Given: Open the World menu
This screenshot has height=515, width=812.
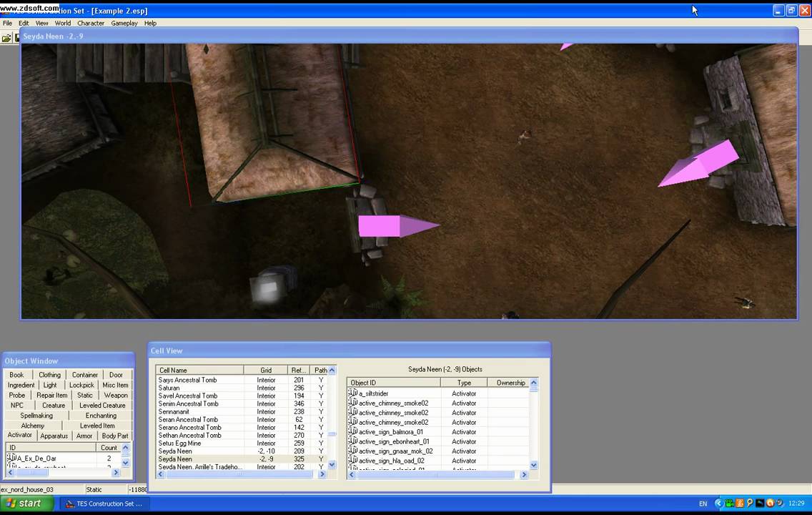Looking at the screenshot, I should (63, 24).
